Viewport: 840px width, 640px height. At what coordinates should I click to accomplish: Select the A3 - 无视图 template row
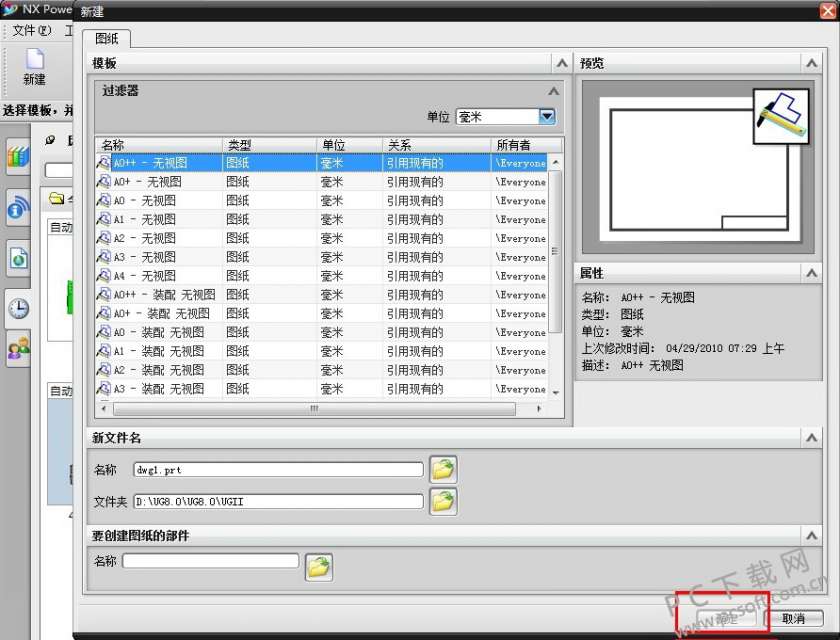point(321,257)
